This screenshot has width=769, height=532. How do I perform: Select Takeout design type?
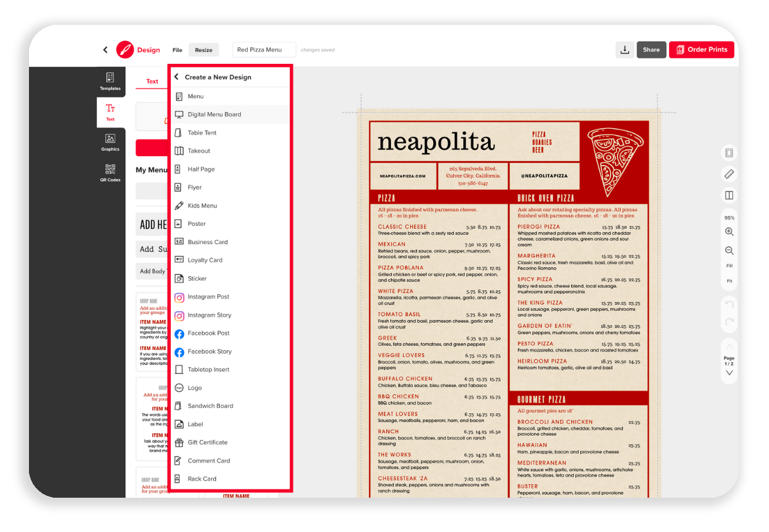point(231,151)
